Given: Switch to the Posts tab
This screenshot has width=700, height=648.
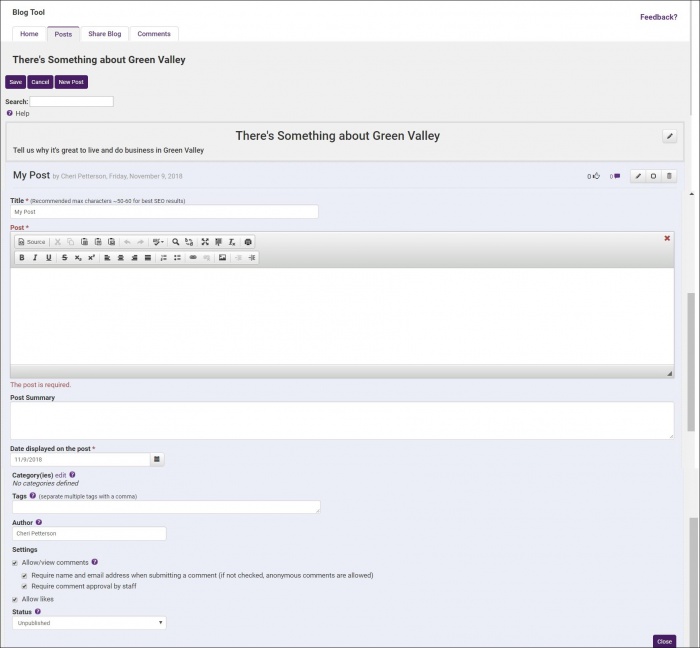Looking at the screenshot, I should point(63,34).
